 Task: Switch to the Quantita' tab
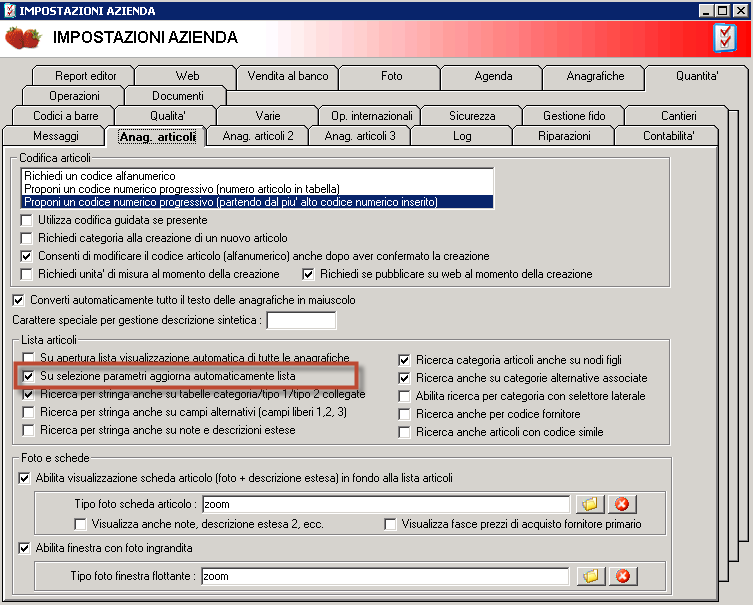(697, 76)
